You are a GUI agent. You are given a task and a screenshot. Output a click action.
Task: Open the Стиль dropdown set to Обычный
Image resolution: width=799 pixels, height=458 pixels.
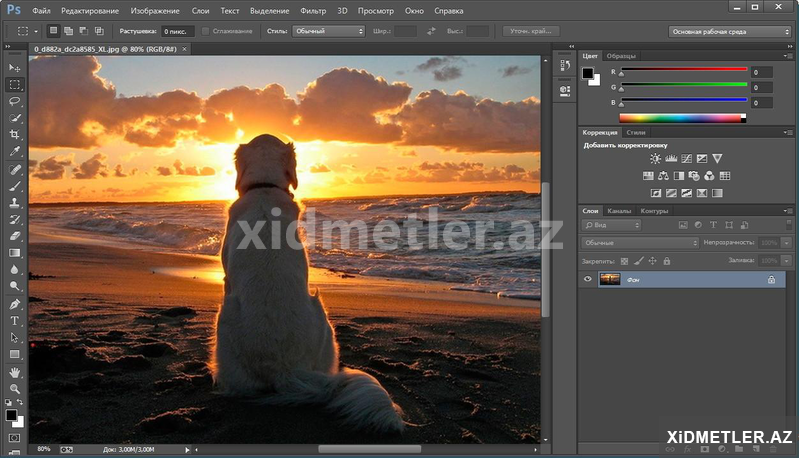pyautogui.click(x=328, y=31)
